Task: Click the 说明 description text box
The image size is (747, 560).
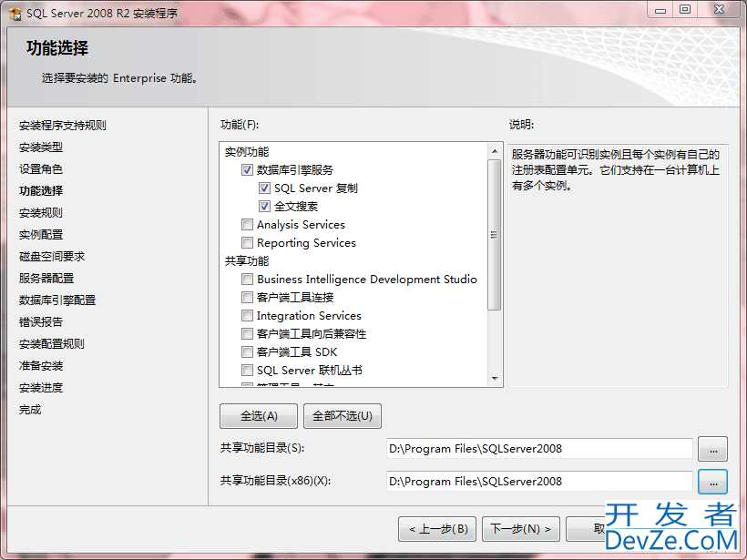Action: (x=618, y=265)
